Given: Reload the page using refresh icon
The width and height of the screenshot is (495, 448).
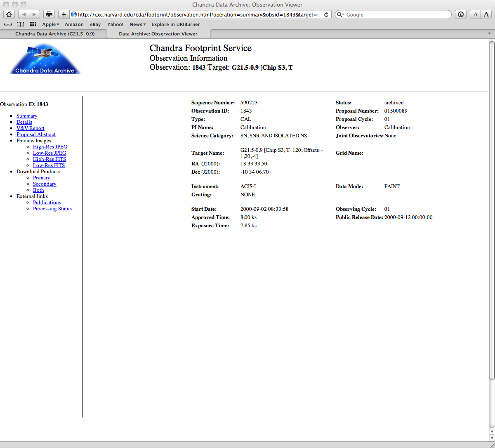Looking at the screenshot, I should [x=326, y=14].
